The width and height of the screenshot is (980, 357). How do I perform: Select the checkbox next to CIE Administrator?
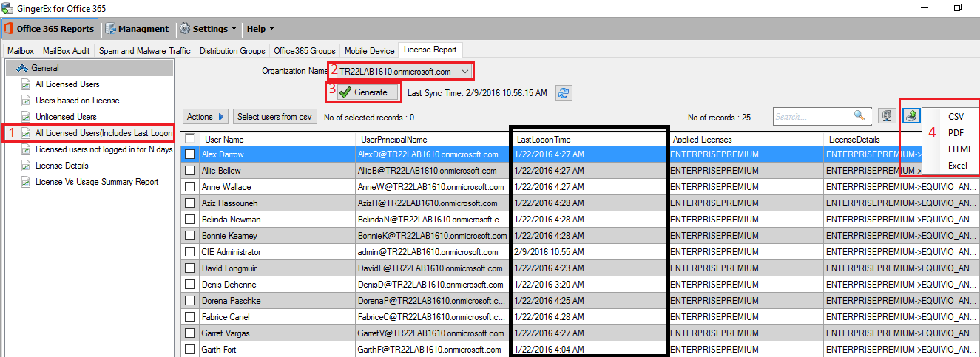point(190,252)
